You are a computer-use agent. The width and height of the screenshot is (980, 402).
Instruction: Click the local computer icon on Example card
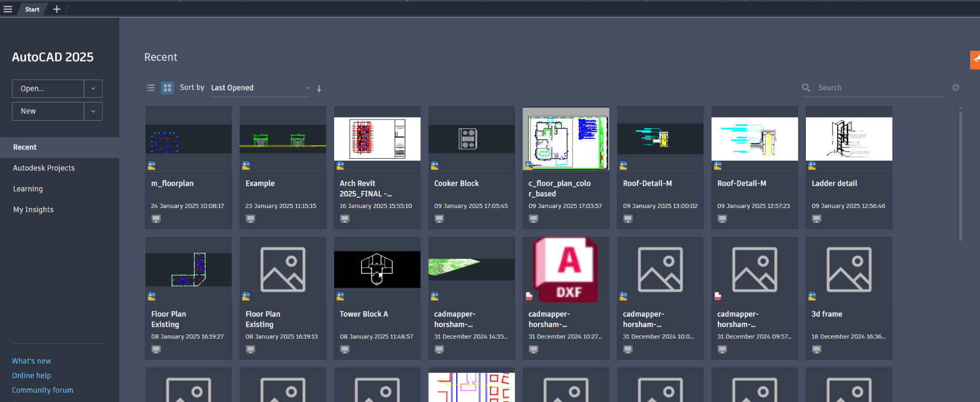250,219
